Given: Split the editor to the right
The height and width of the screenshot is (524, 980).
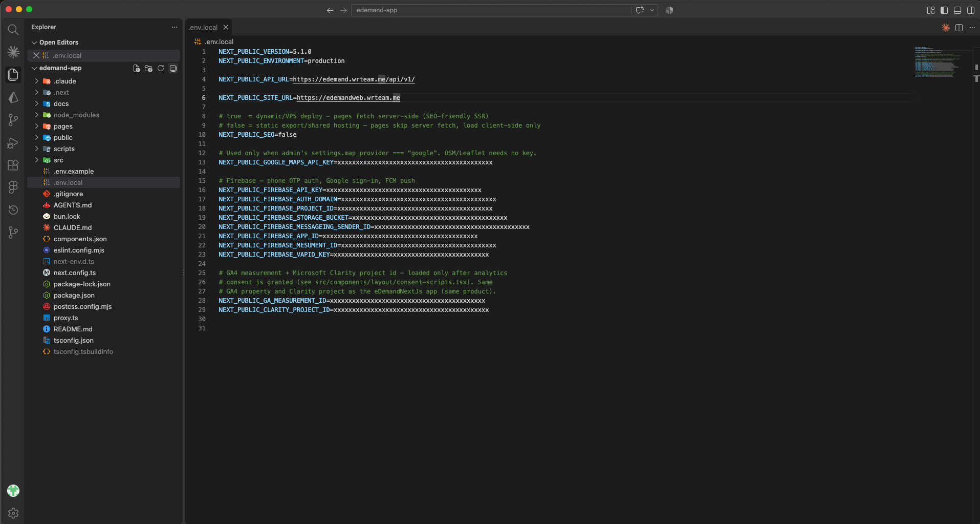Looking at the screenshot, I should [959, 28].
